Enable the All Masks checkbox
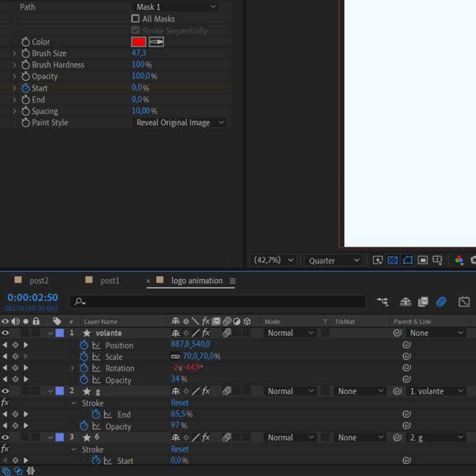 point(136,19)
